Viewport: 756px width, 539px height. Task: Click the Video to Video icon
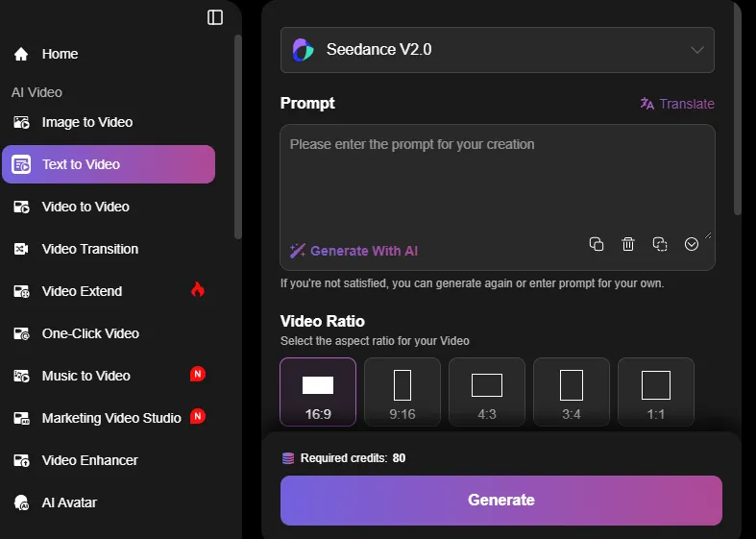[x=21, y=207]
